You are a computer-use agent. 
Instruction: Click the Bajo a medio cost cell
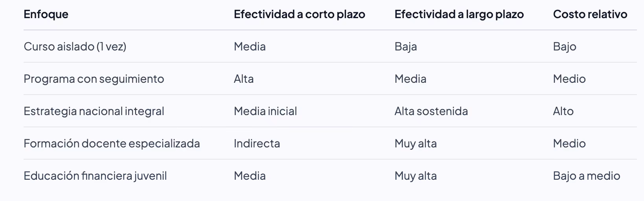click(x=587, y=176)
